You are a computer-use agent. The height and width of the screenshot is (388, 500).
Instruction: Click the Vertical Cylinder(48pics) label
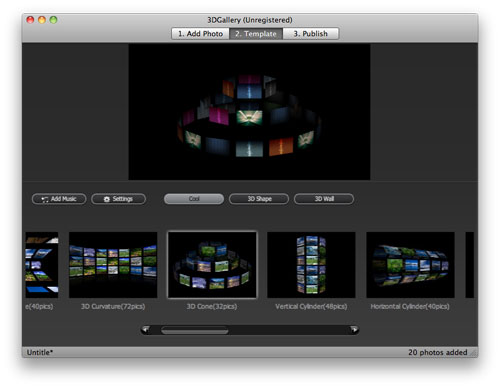click(311, 306)
